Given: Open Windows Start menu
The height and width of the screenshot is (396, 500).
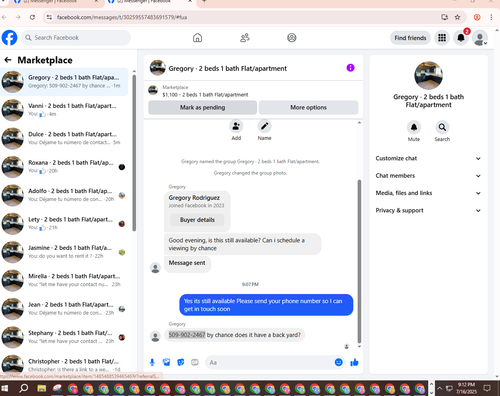Looking at the screenshot, I should tap(5, 388).
